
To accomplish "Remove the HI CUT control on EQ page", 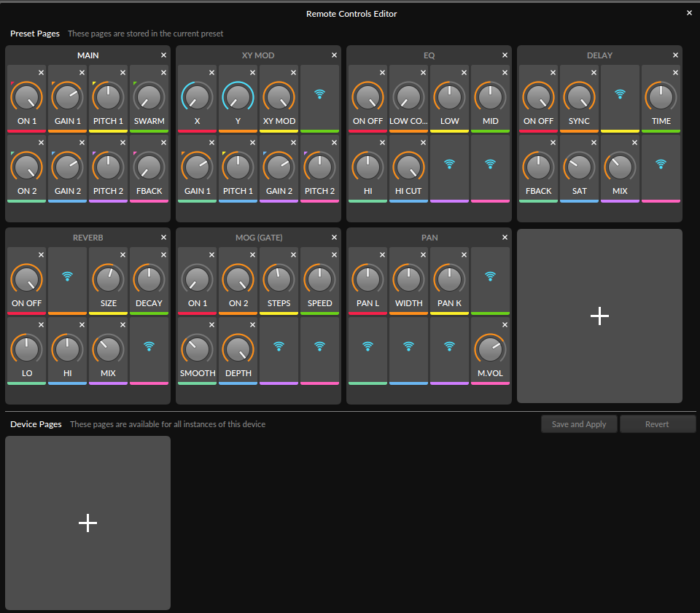I will [x=423, y=142].
